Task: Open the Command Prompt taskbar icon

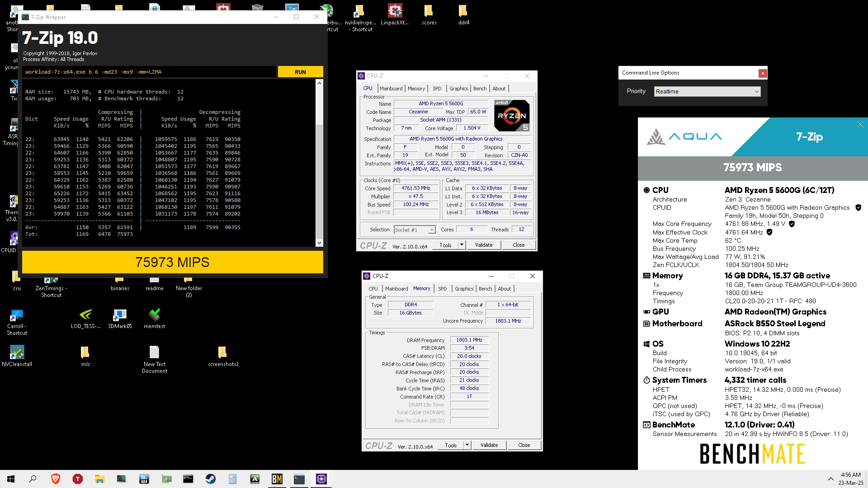Action: pyautogui.click(x=188, y=479)
